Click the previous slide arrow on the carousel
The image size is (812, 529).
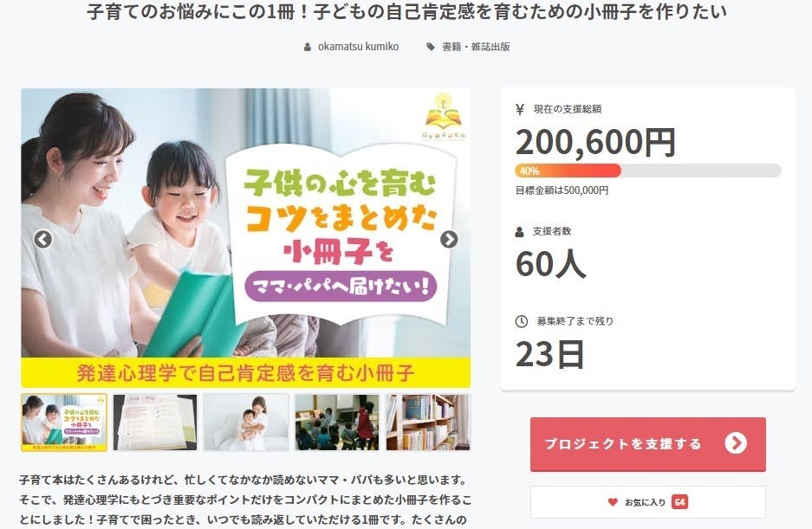(x=43, y=239)
